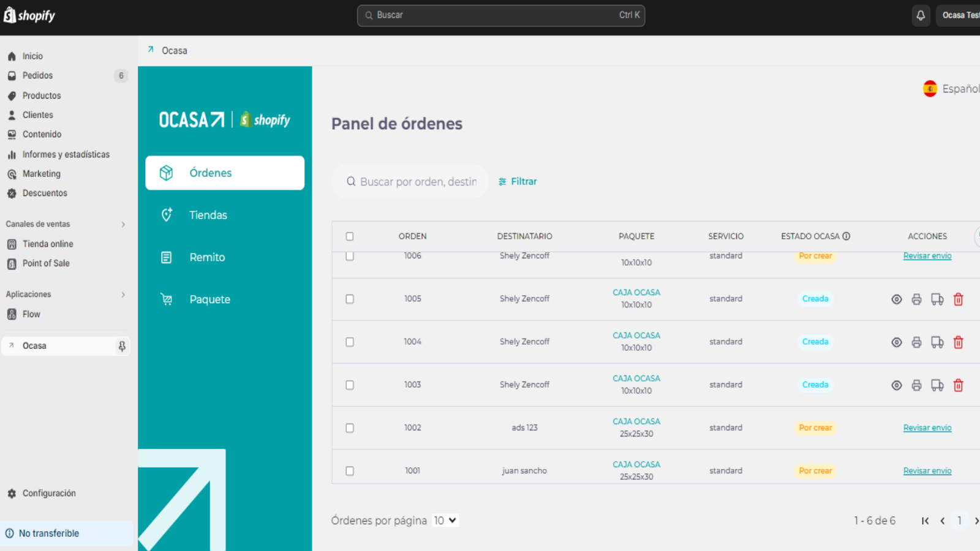Click No transferible notice
The height and width of the screenshot is (551, 980).
click(67, 533)
